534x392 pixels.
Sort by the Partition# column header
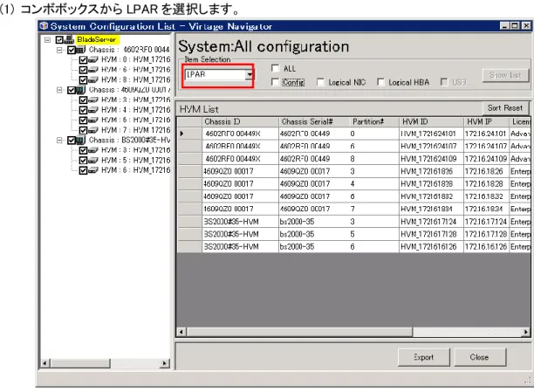click(374, 122)
